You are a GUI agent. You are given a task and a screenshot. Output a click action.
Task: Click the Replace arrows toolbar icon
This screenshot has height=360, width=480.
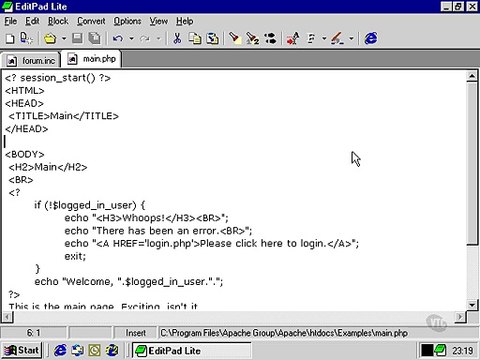click(x=270, y=39)
